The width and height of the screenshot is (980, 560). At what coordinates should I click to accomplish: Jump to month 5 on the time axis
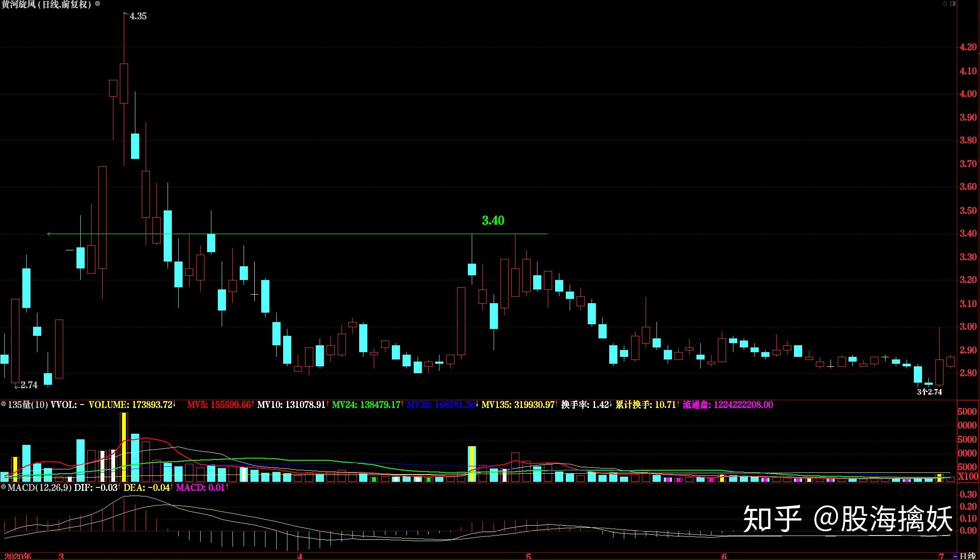[x=528, y=556]
